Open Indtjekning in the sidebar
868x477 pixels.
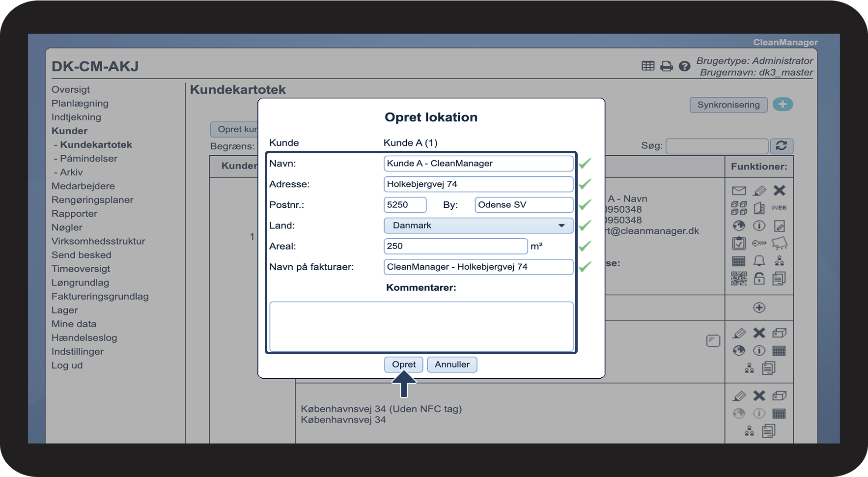tap(76, 117)
